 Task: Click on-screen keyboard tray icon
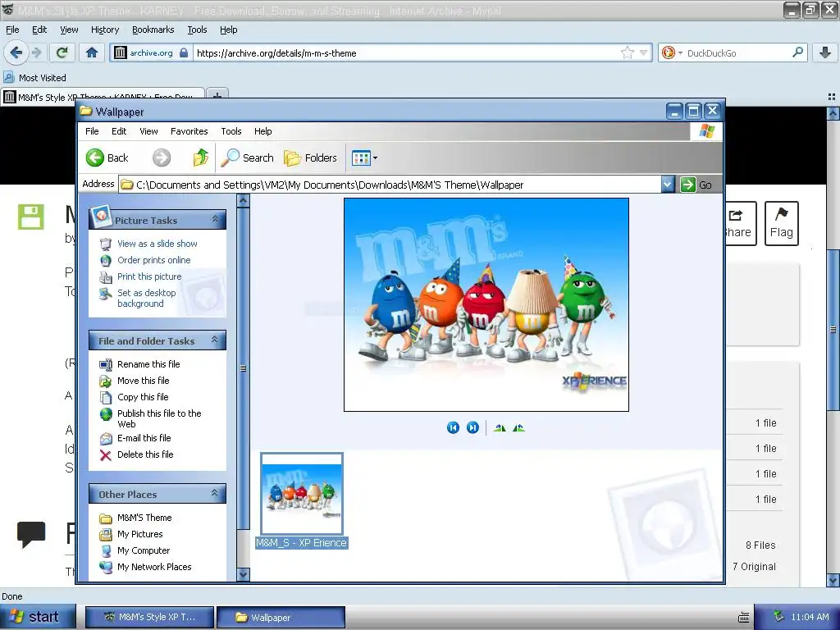tap(743, 617)
